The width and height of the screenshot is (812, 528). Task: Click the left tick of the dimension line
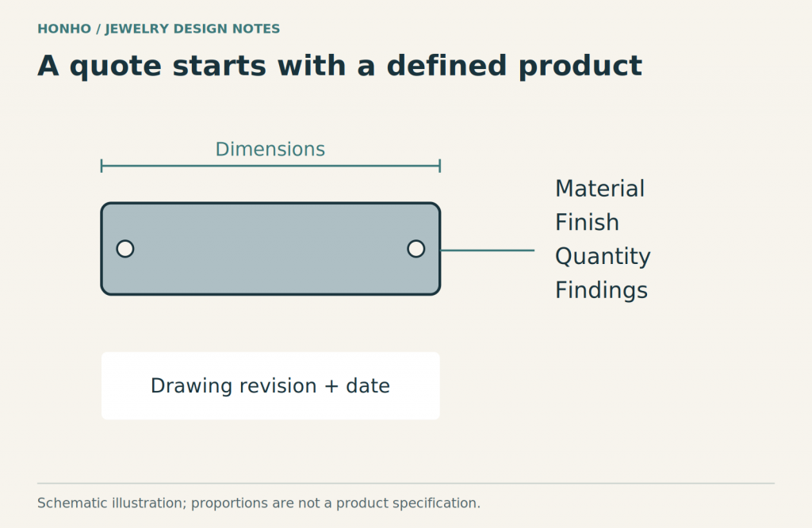click(101, 166)
